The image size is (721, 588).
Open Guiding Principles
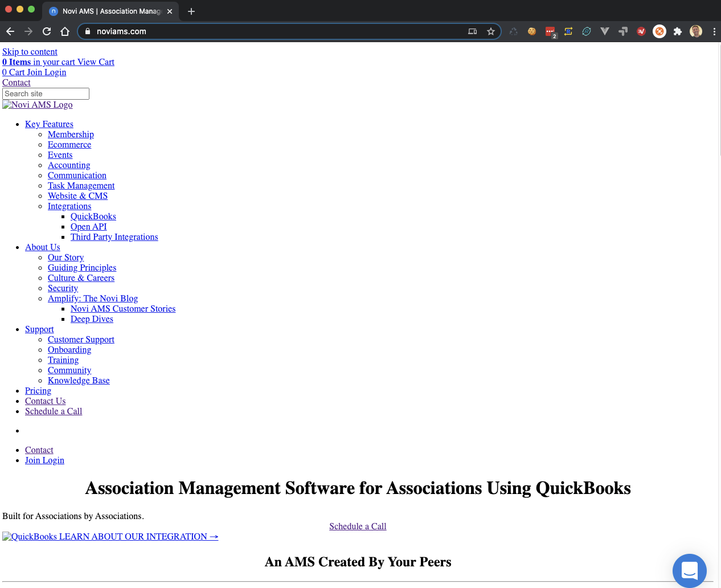(x=82, y=268)
